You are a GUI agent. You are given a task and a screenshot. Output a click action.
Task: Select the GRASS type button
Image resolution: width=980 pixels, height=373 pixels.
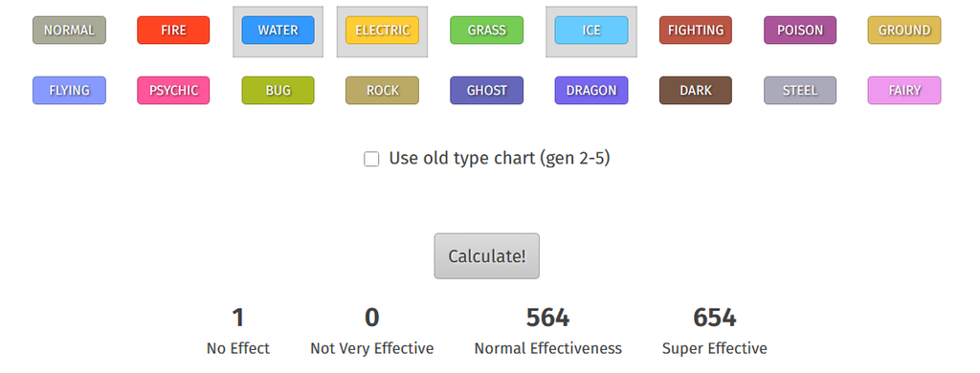(487, 30)
